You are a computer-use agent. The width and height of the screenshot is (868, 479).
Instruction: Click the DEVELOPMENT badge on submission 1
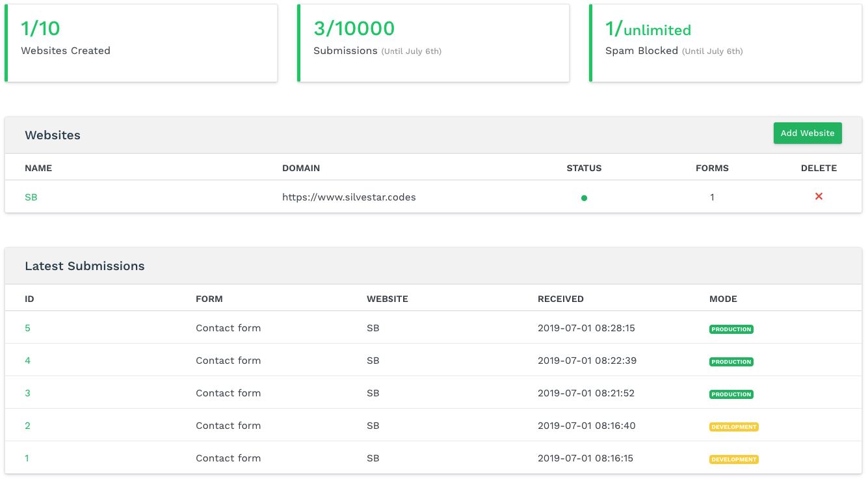click(x=734, y=459)
